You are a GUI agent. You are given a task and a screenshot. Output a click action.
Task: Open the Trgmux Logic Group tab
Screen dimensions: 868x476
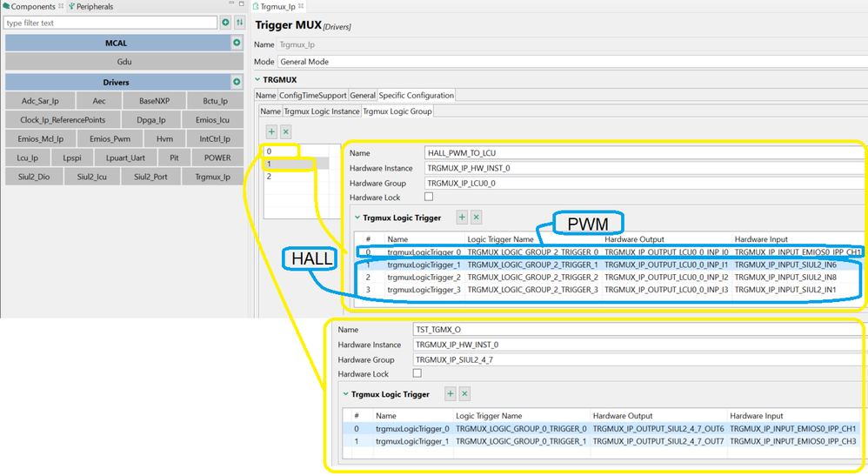(397, 111)
